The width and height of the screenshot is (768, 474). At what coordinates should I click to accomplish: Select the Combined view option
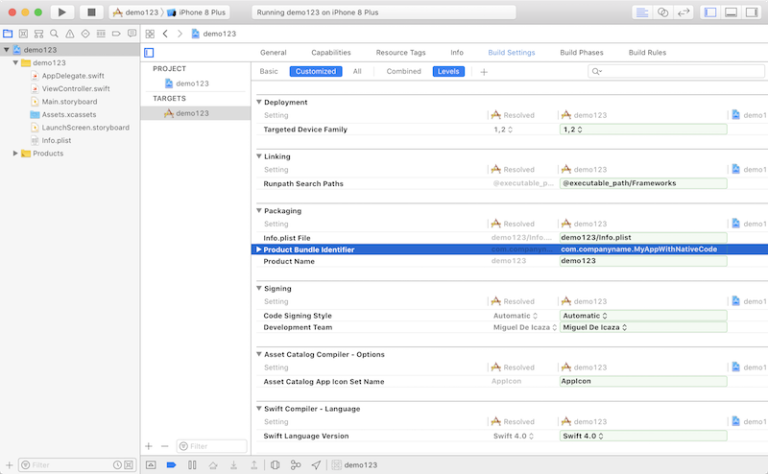pyautogui.click(x=404, y=71)
